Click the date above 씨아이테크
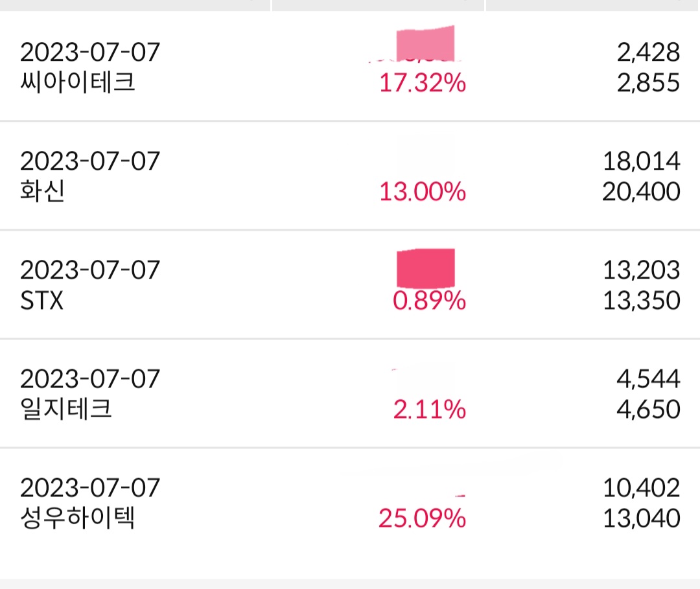Viewport: 700px width, 589px height. click(x=89, y=52)
